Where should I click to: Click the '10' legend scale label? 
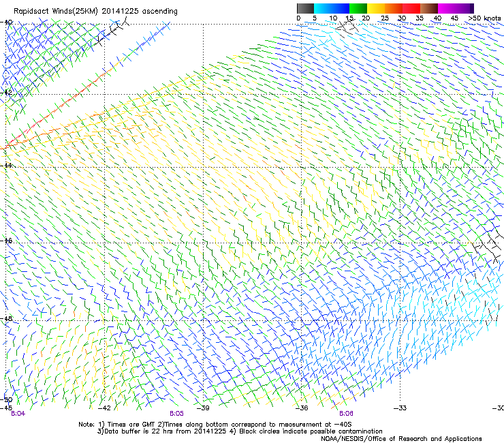[x=333, y=18]
